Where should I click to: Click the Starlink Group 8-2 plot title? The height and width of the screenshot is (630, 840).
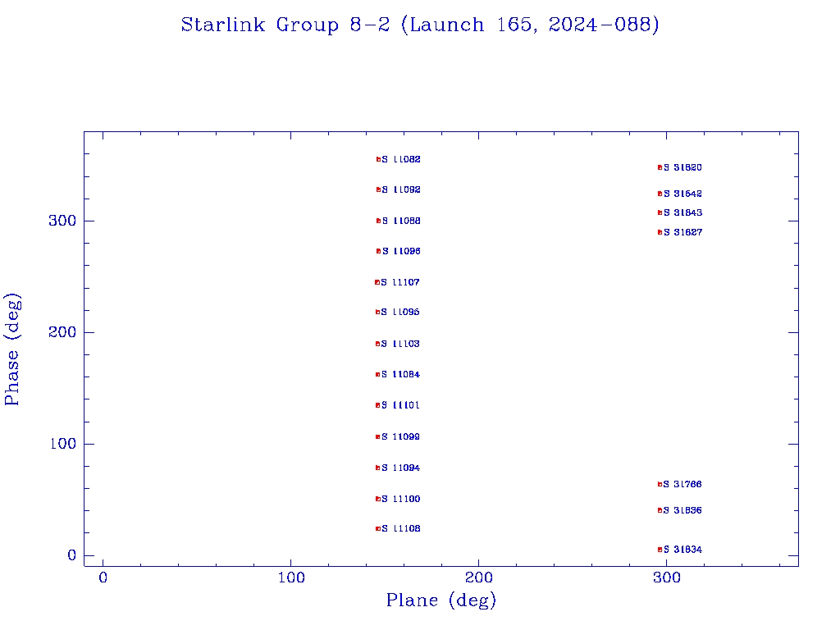pyautogui.click(x=420, y=25)
